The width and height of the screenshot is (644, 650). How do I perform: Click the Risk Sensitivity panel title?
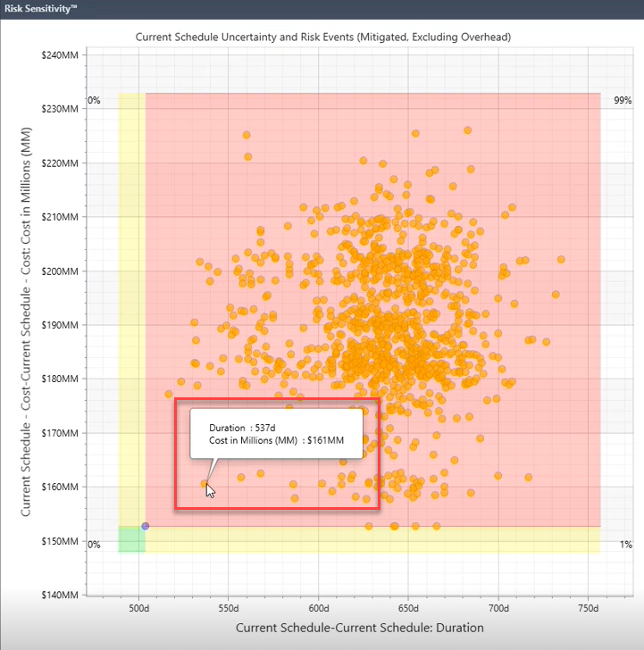(x=40, y=9)
